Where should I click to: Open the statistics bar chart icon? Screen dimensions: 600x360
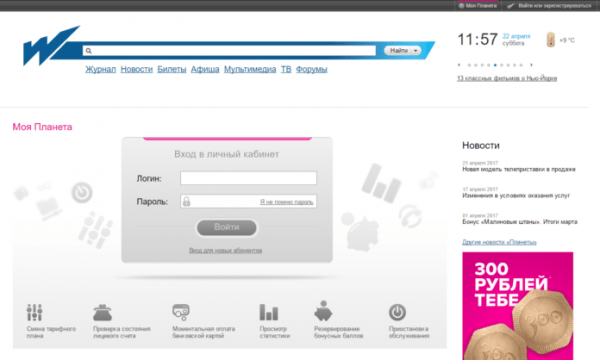pos(269,312)
